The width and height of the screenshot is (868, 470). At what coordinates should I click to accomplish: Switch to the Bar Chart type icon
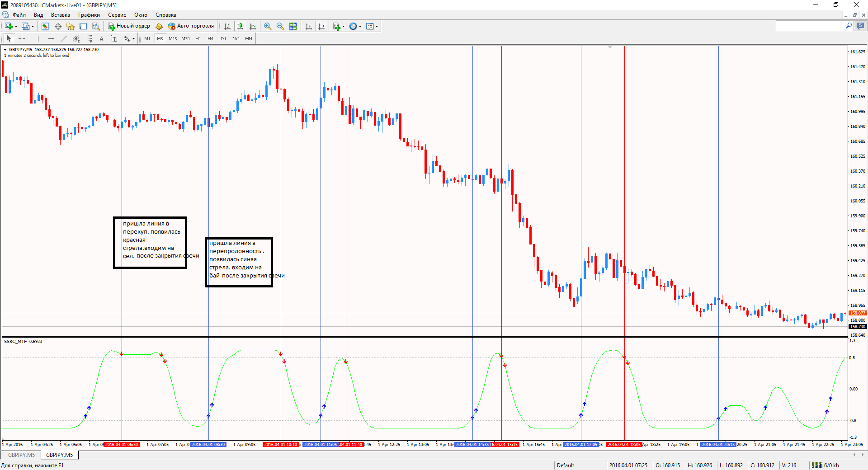pos(227,26)
